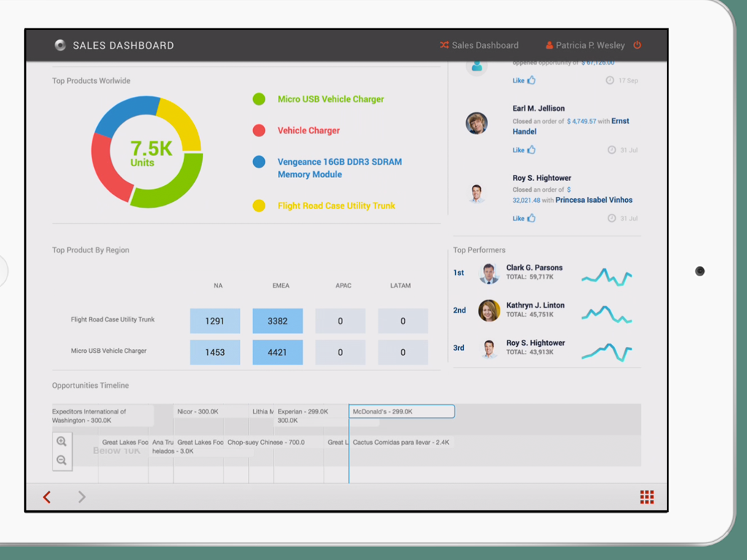Viewport: 747px width, 560px height.
Task: Like Earl M. Jellison's closed order
Action: click(524, 150)
